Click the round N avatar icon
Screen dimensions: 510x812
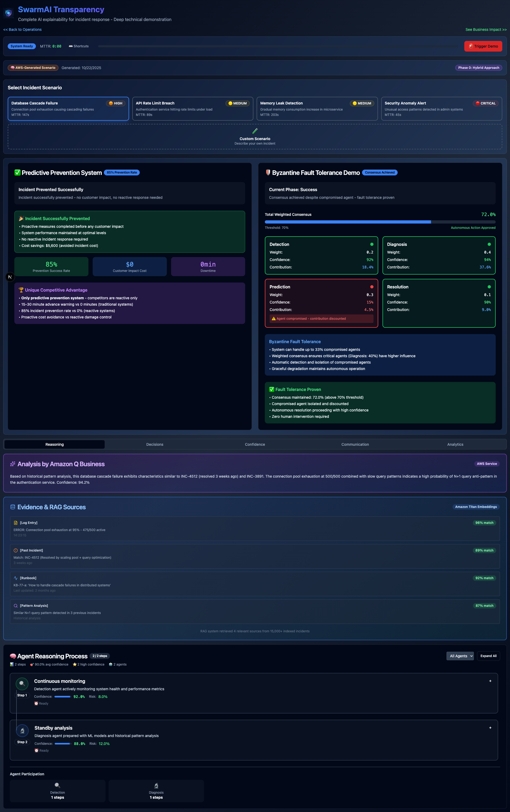tap(10, 277)
